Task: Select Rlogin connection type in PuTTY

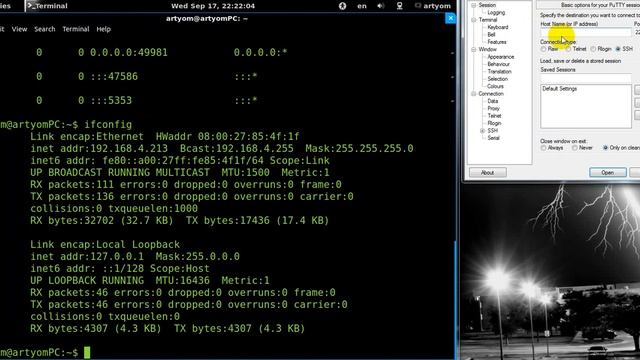Action: click(593, 49)
